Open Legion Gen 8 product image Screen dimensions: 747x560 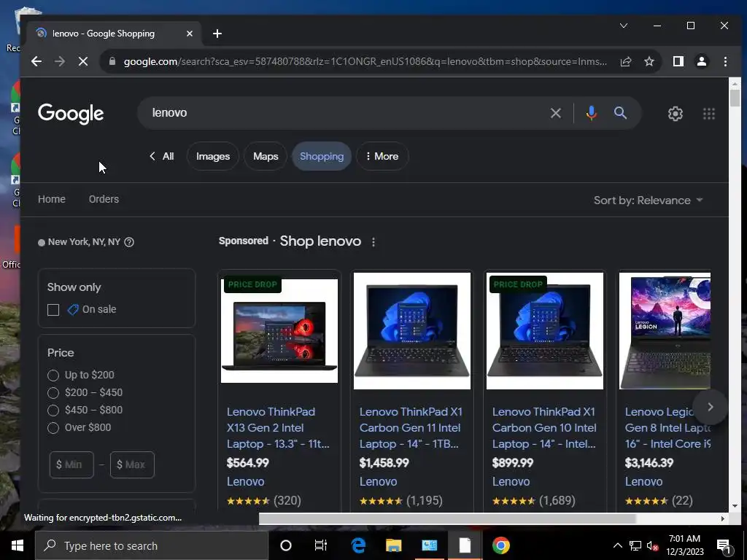coord(665,331)
